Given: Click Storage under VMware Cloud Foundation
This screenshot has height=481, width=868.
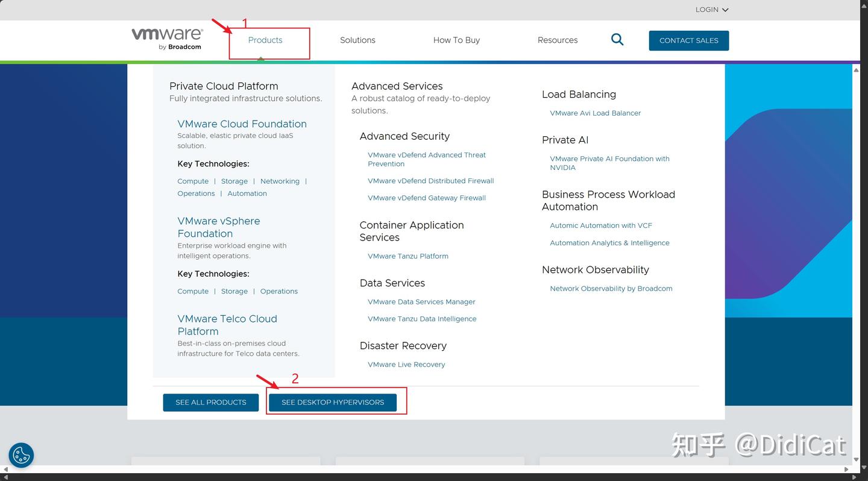Looking at the screenshot, I should 234,181.
